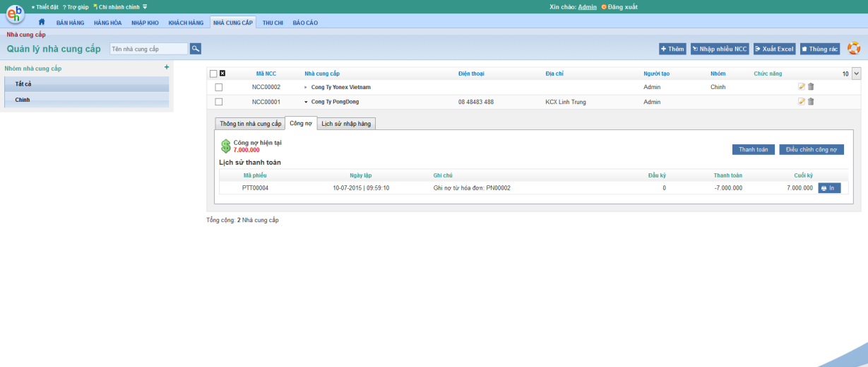Edit supplier NCC00001 with pencil icon
868x367 pixels.
tap(802, 102)
